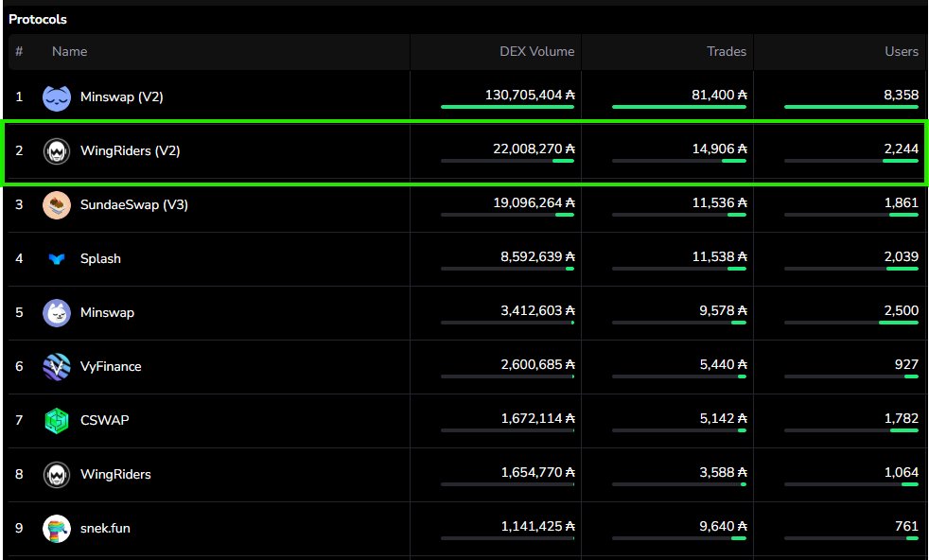Open the snek.fun protocol name link
The height and width of the screenshot is (560, 929).
tap(105, 528)
